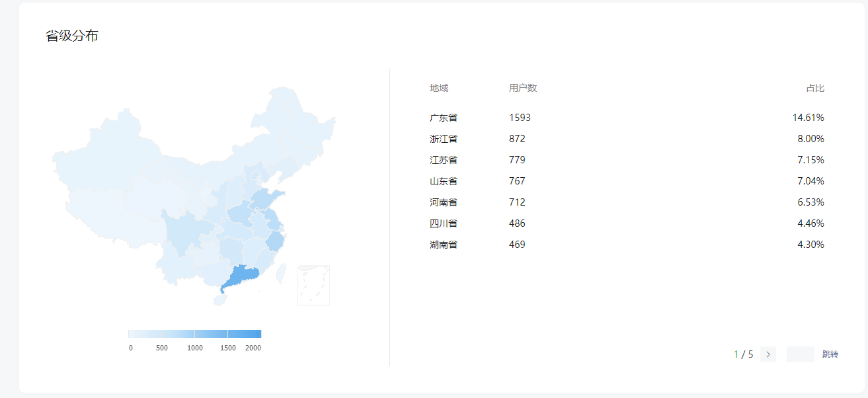868x398 pixels.
Task: Click Hainan island on the map
Action: 219,299
